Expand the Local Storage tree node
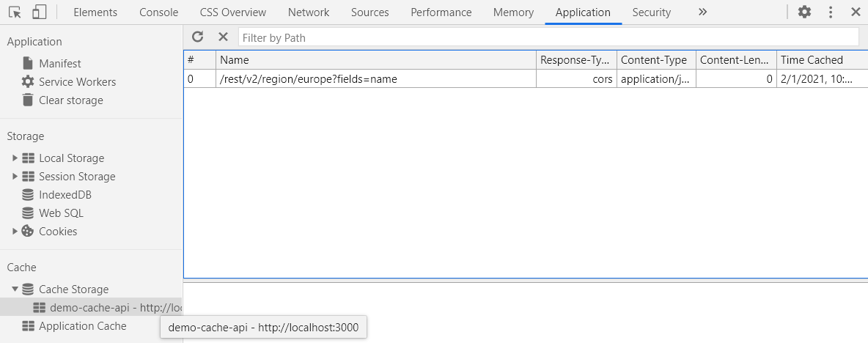The width and height of the screenshot is (868, 343). click(15, 158)
